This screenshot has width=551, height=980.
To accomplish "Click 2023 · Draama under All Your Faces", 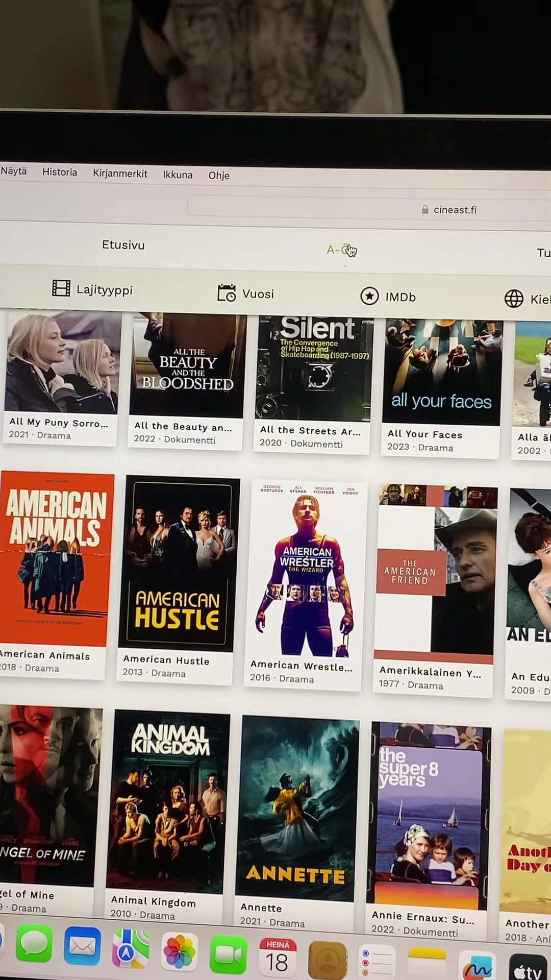I will pyautogui.click(x=420, y=447).
